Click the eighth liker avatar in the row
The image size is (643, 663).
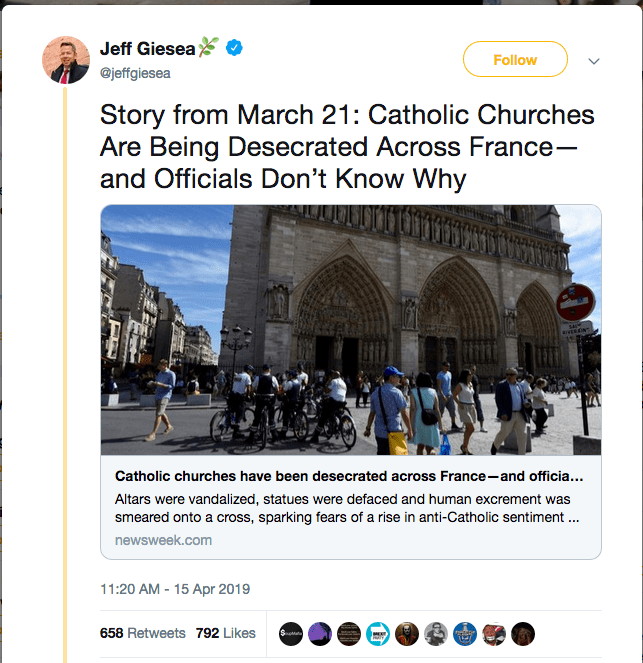[493, 633]
